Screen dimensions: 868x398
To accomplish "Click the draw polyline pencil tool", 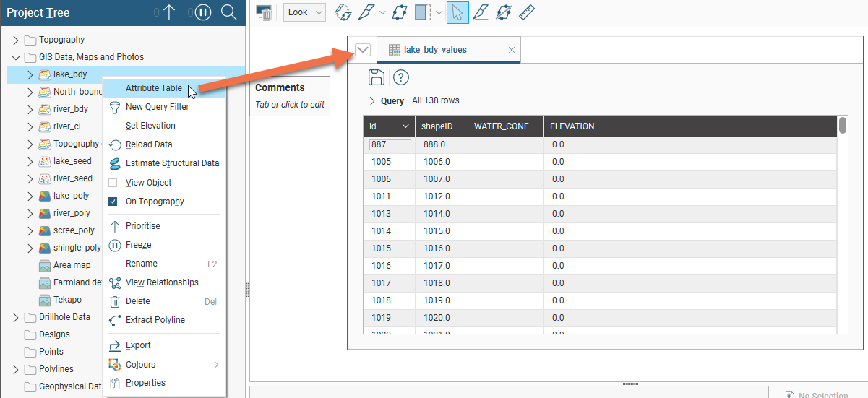I will tap(366, 12).
